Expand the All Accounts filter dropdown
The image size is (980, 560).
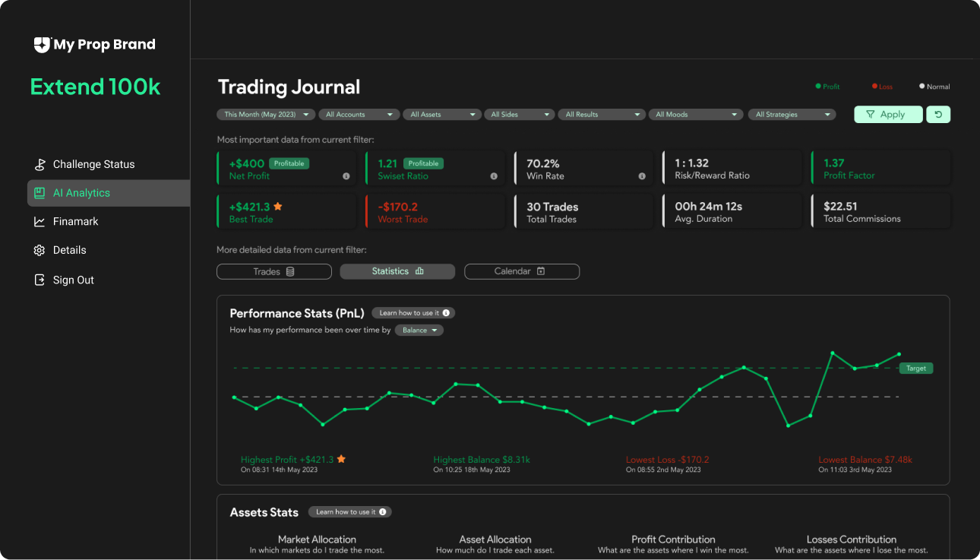359,115
